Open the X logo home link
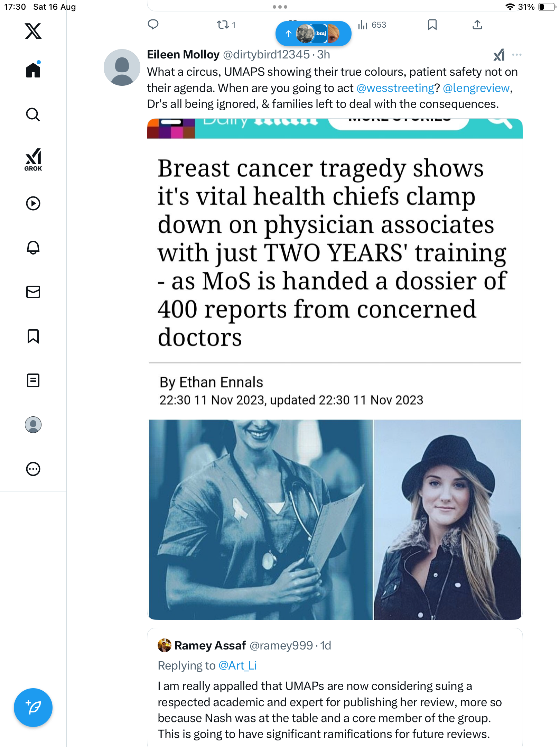 coord(33,31)
